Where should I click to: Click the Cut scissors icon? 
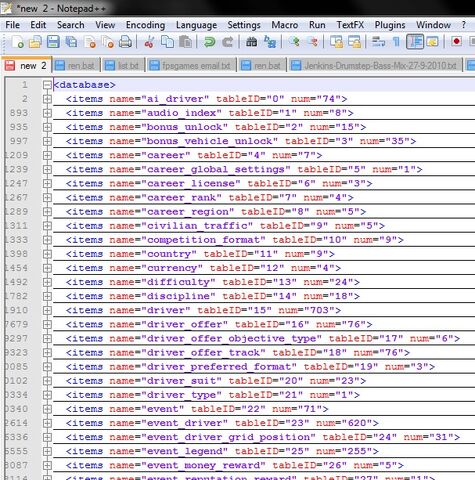click(x=149, y=42)
